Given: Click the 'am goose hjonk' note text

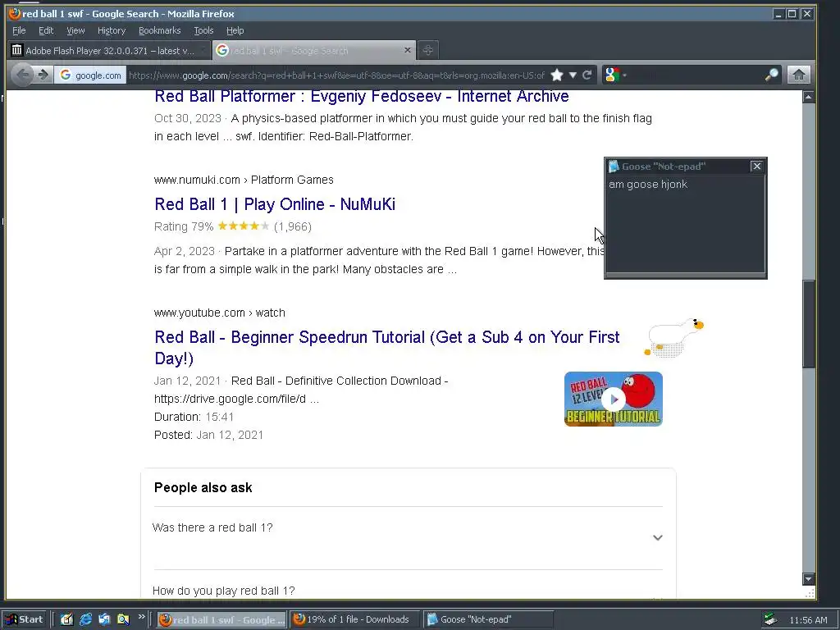Looking at the screenshot, I should (x=648, y=185).
